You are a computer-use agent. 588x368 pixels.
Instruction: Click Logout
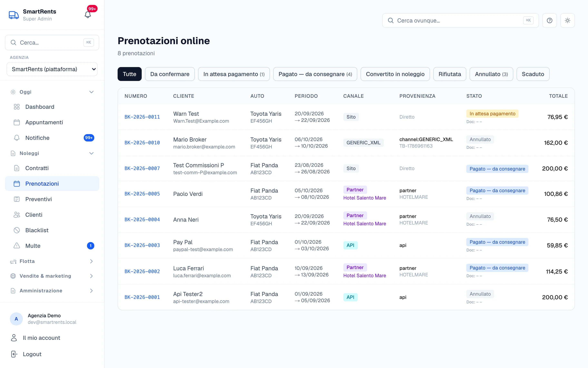point(52,354)
